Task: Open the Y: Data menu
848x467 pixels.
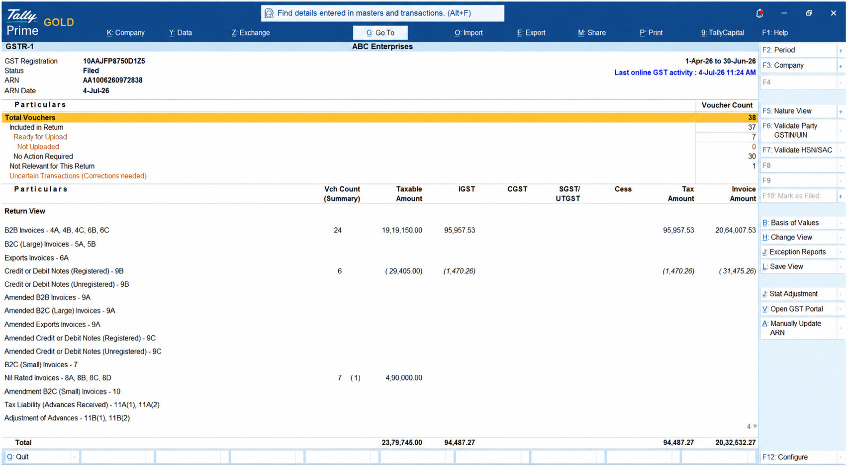Action: point(181,32)
